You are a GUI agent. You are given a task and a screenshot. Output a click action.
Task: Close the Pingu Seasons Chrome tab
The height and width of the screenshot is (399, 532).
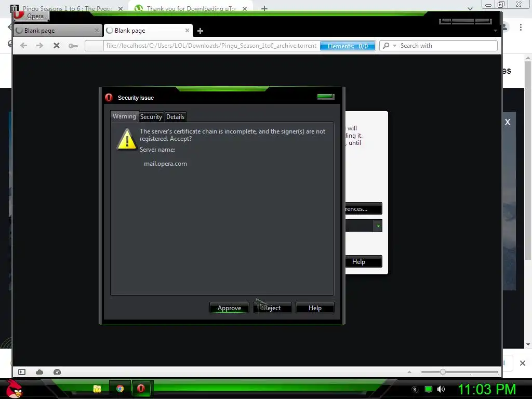click(x=121, y=9)
